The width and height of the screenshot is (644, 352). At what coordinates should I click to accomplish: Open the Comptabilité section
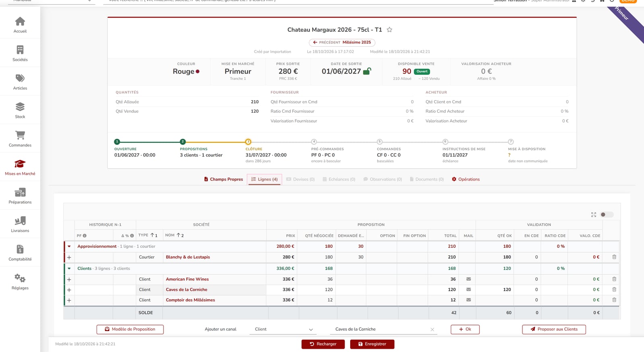[20, 253]
